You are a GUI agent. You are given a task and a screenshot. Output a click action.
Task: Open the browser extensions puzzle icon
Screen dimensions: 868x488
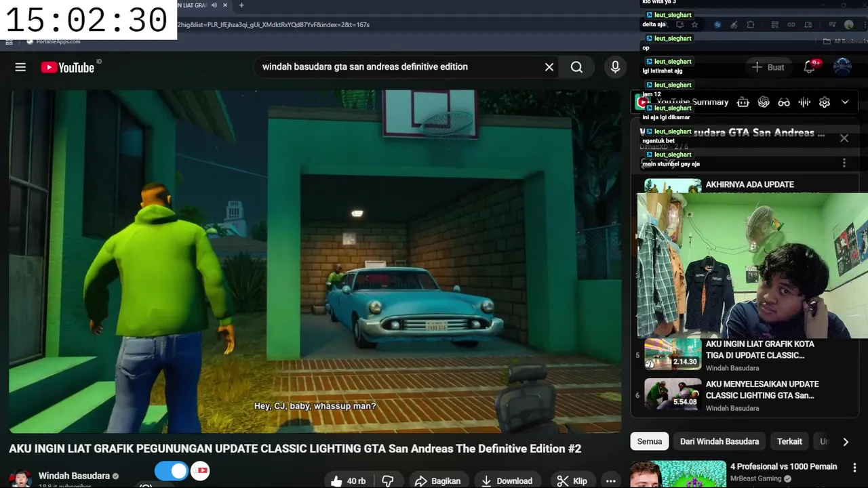(750, 24)
